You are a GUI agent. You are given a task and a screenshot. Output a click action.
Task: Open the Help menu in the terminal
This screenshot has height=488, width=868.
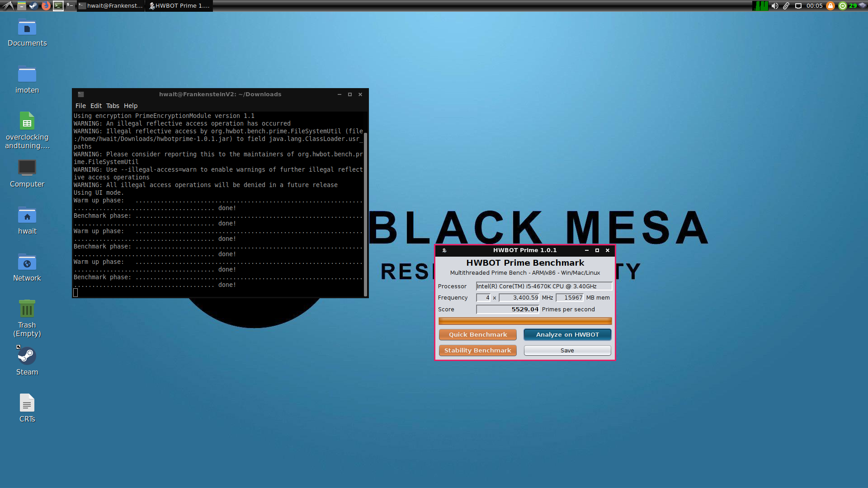click(x=131, y=106)
